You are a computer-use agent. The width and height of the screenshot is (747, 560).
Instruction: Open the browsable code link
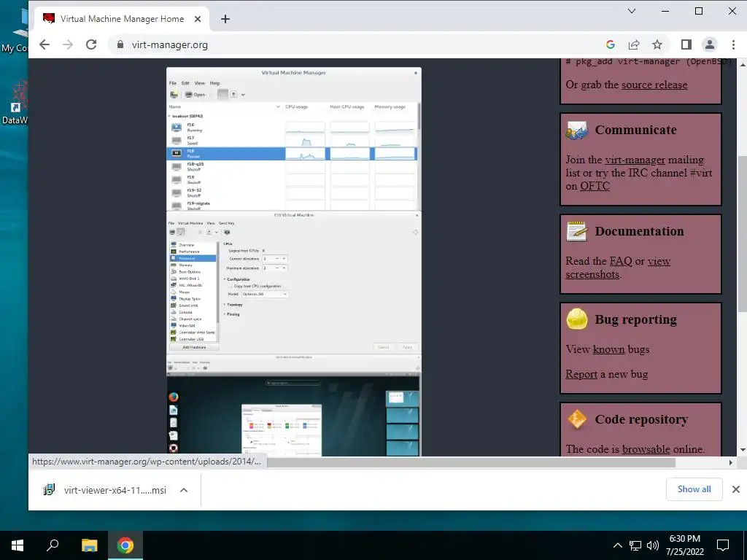point(646,449)
